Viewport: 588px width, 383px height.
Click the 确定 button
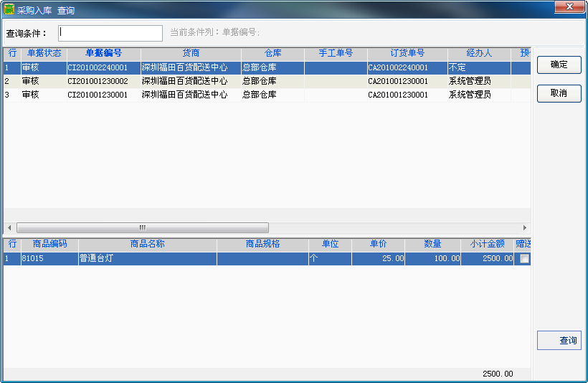(x=559, y=65)
